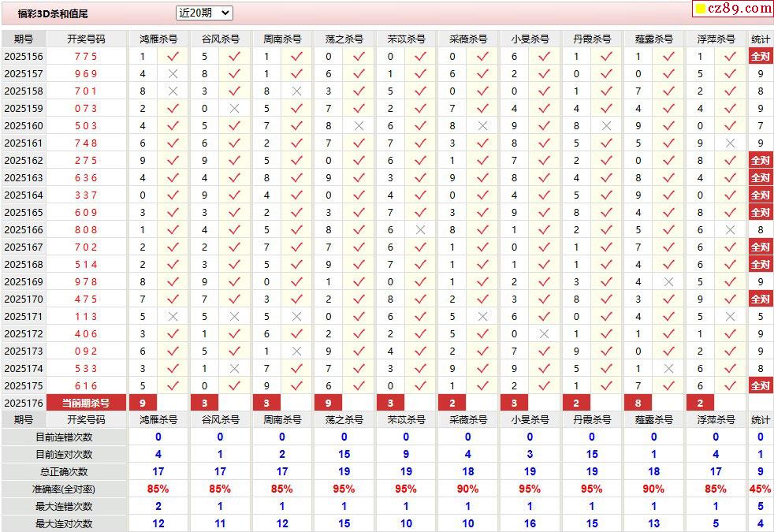Select the 期号 header above row 2025156

coord(23,39)
